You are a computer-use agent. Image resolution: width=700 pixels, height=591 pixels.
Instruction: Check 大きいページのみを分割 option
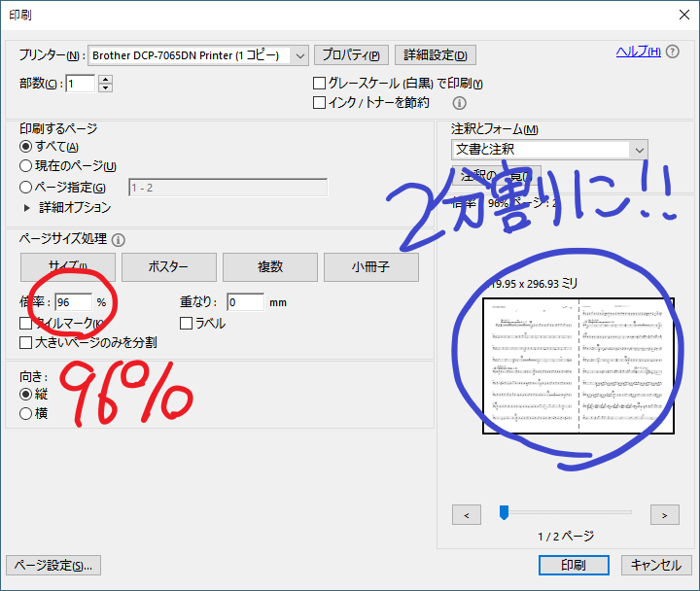click(x=26, y=343)
